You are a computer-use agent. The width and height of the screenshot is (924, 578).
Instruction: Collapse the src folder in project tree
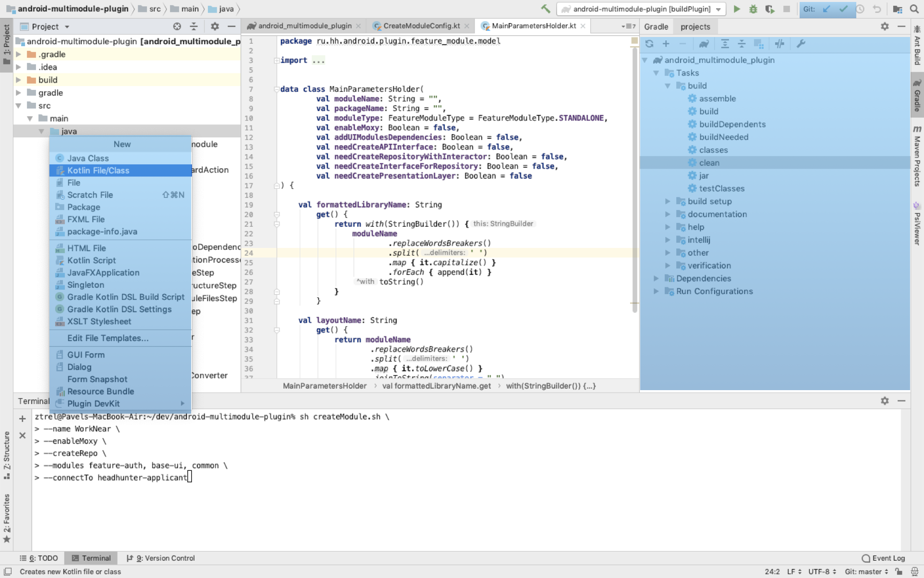tap(18, 106)
